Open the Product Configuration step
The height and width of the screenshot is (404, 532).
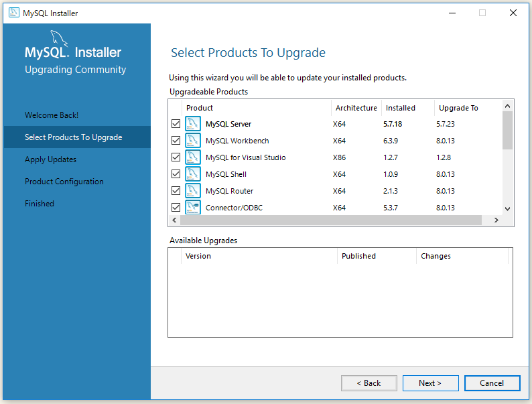(x=64, y=182)
